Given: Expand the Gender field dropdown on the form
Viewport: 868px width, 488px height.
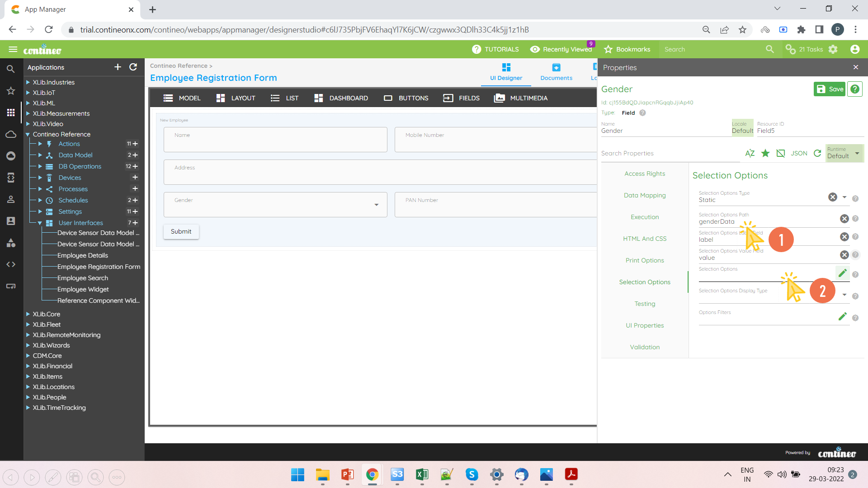Looking at the screenshot, I should tap(376, 205).
